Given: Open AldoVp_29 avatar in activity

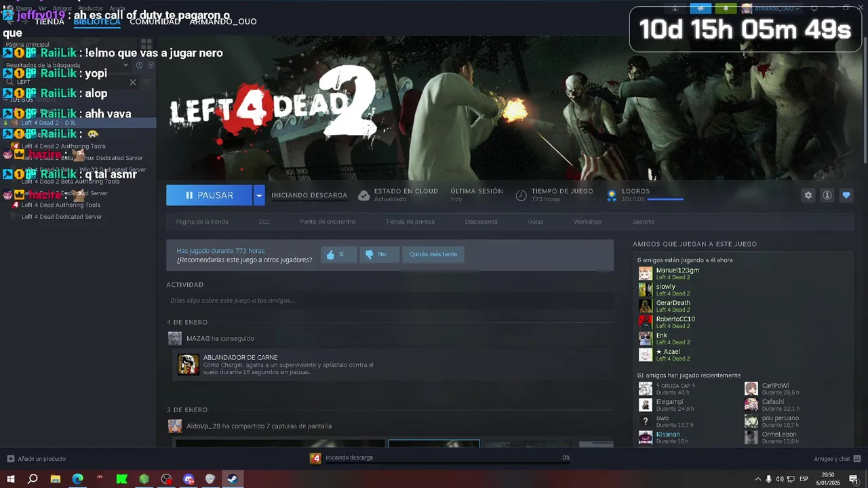Looking at the screenshot, I should pos(175,426).
